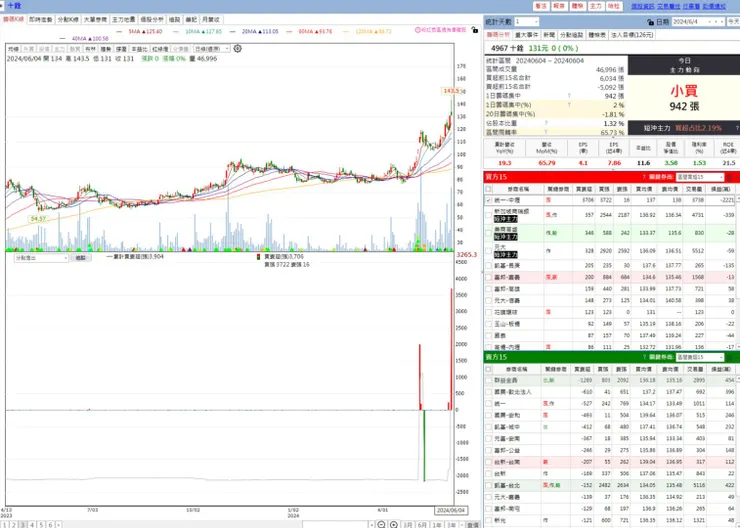The image size is (740, 528).
Task: Open the 法人目標(126元) tab
Action: click(x=632, y=35)
